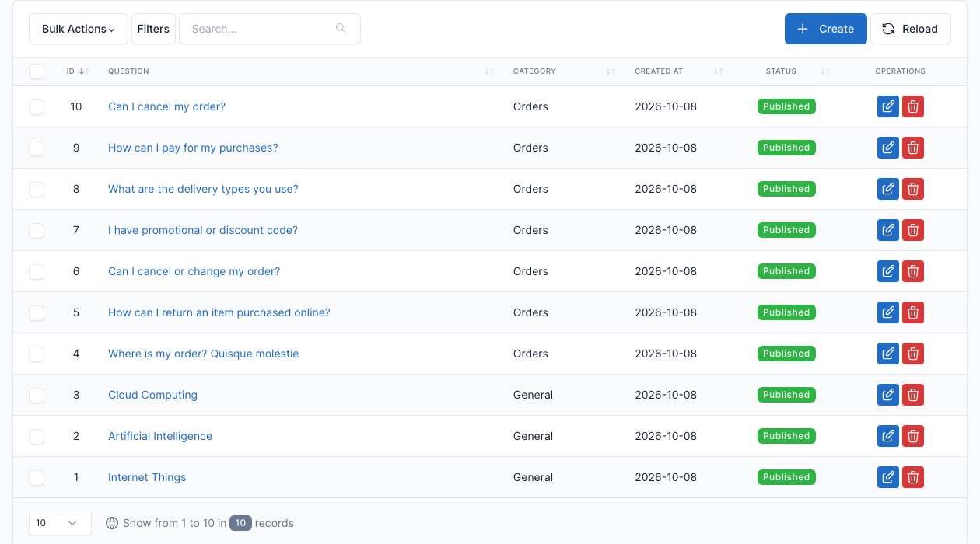Delete the "Can I cancel my order?" FAQ

click(x=913, y=106)
